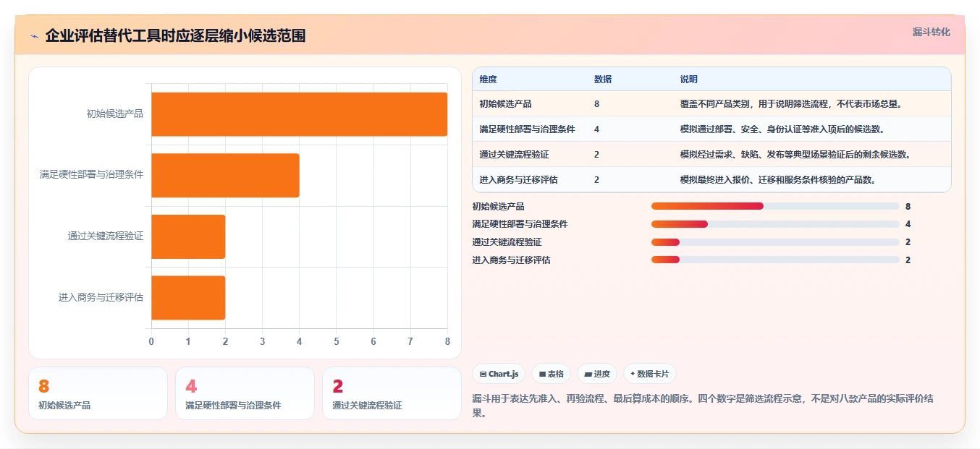Click the value 8 in table's 数据 column
Screen dimensions: 980x449
[x=596, y=104]
